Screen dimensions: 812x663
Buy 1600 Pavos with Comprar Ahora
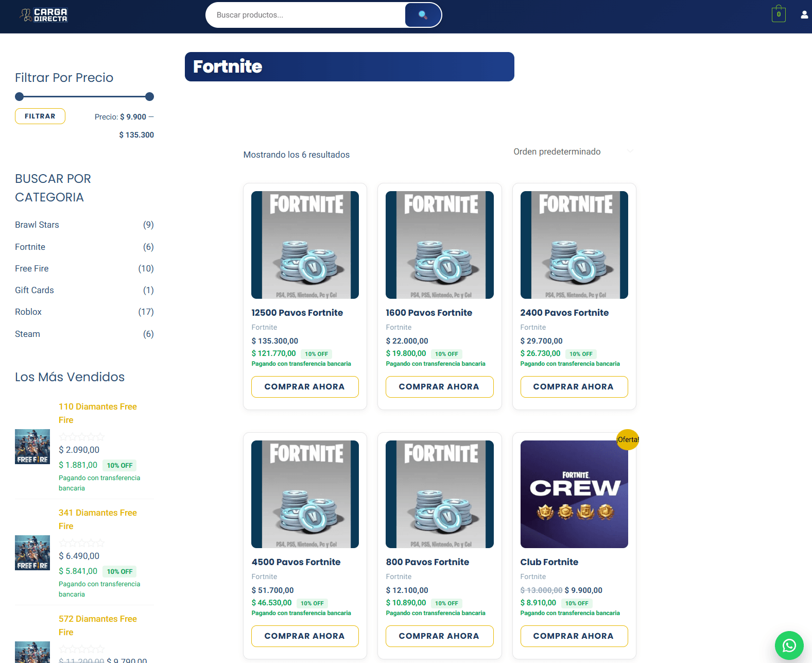coord(439,387)
